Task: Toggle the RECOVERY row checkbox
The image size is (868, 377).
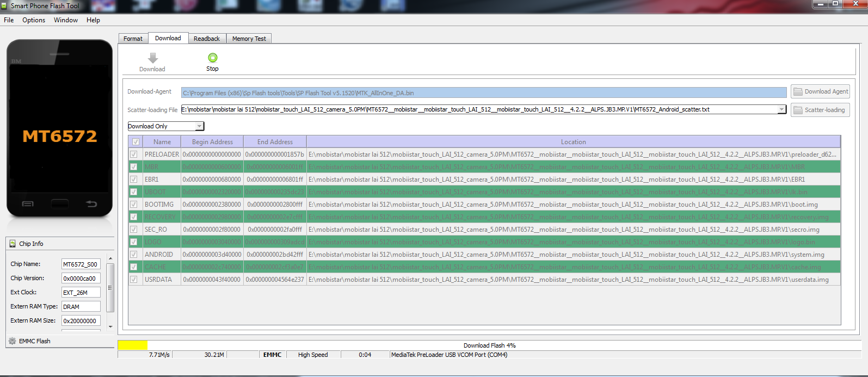Action: tap(134, 217)
